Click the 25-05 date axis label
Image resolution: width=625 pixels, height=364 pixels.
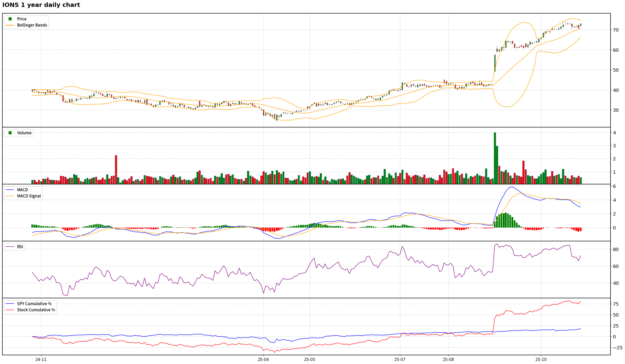[x=310, y=359]
